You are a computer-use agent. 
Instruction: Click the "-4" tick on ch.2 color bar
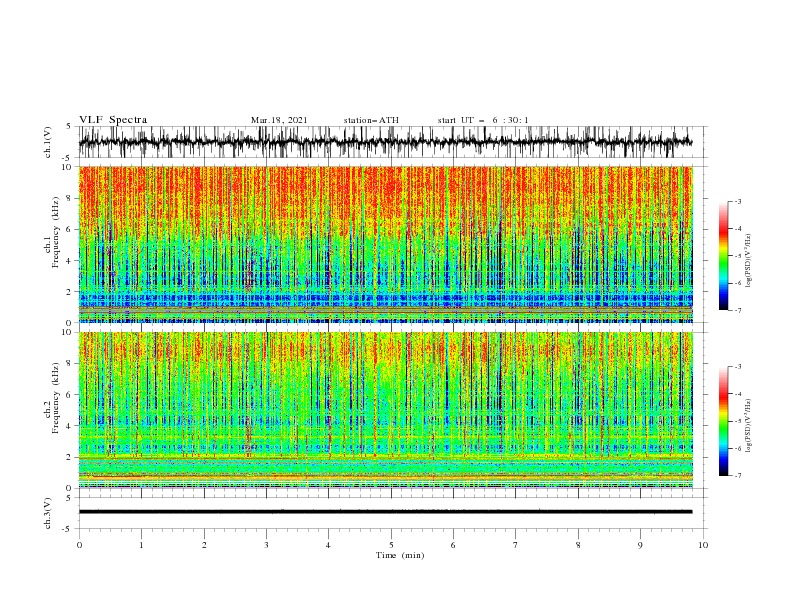click(x=738, y=394)
